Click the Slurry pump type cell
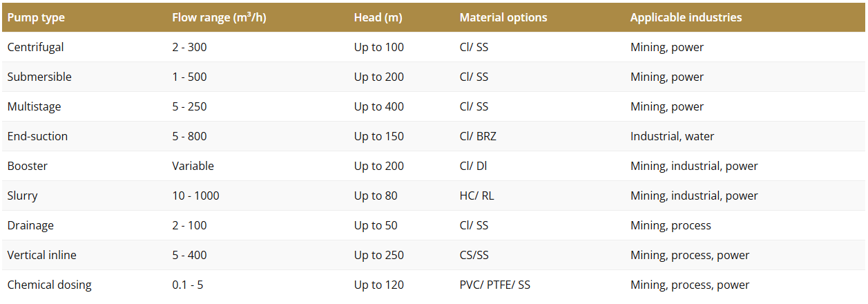868x304 pixels. tap(23, 196)
